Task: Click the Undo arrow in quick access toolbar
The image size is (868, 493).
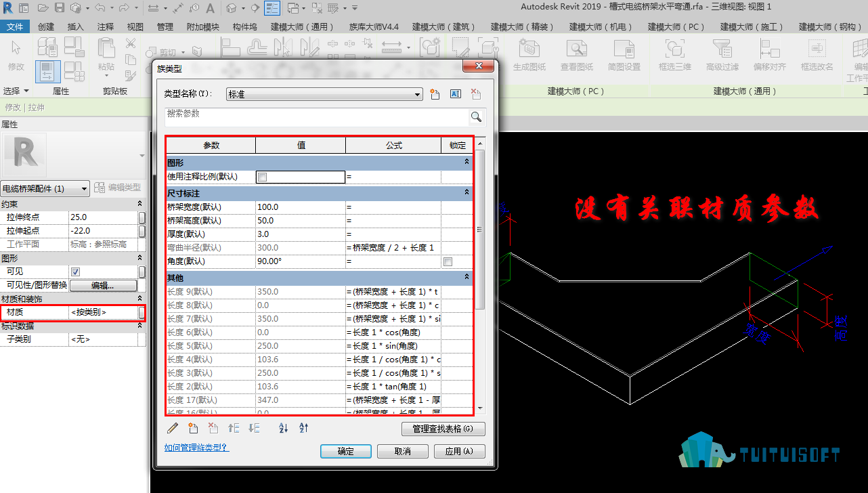Action: pos(100,8)
